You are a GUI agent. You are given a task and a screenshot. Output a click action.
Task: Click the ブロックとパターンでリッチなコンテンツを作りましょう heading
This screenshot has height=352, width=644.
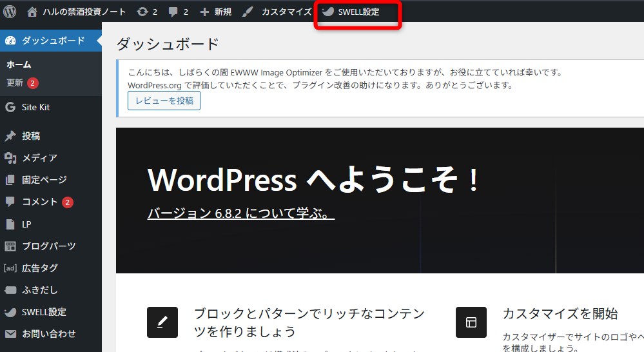click(x=309, y=322)
